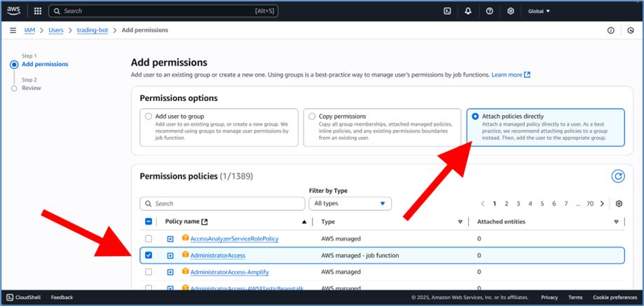Open the AWS services grid menu
644x306 pixels.
tap(37, 11)
